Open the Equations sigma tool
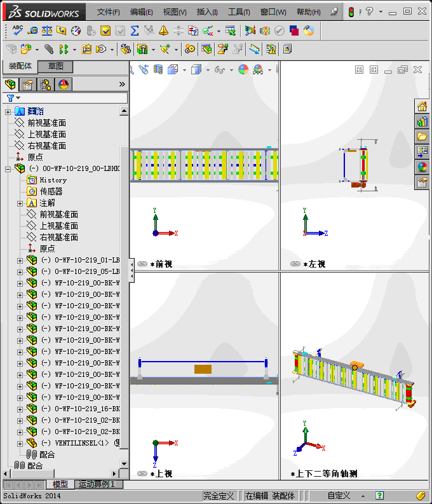 coord(135,31)
